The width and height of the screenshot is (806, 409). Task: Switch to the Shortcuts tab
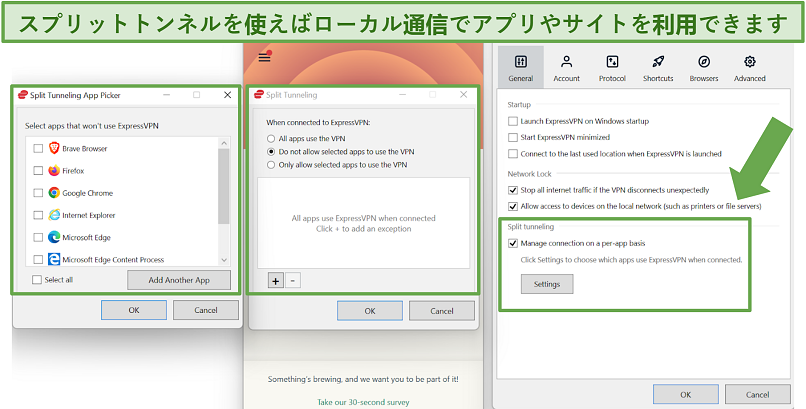click(x=658, y=68)
